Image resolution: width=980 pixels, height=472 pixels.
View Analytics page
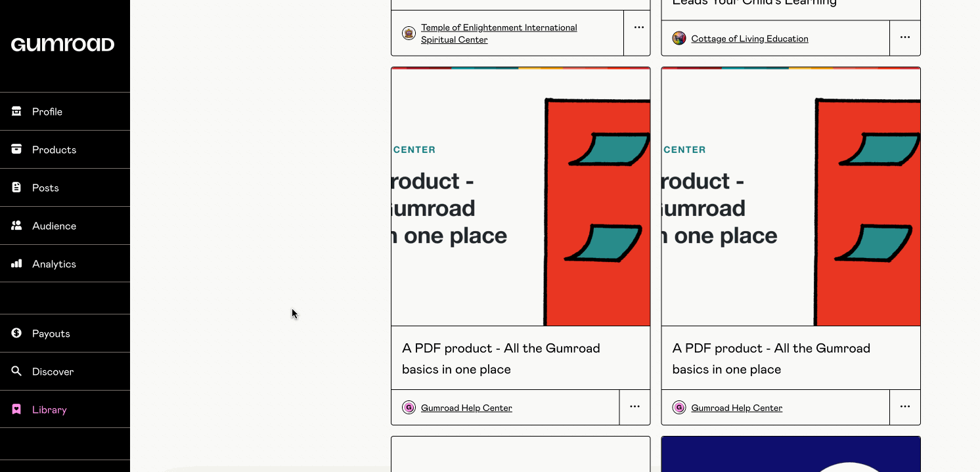pyautogui.click(x=65, y=263)
